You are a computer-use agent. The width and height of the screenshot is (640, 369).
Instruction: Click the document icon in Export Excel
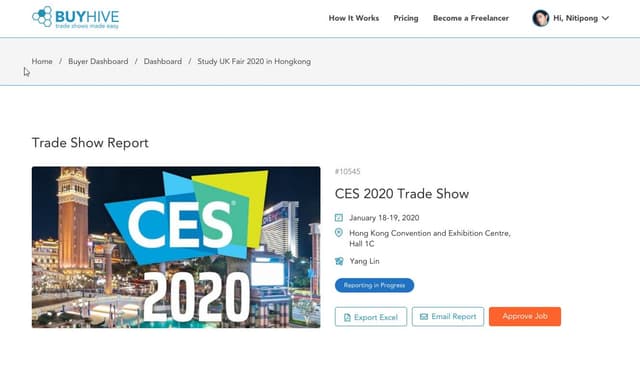tap(347, 317)
